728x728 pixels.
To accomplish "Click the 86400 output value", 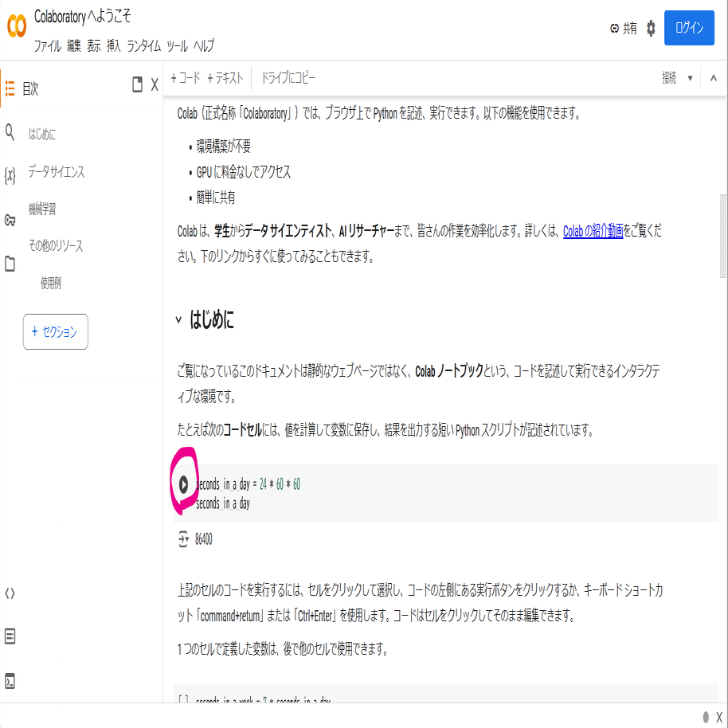I will point(203,539).
